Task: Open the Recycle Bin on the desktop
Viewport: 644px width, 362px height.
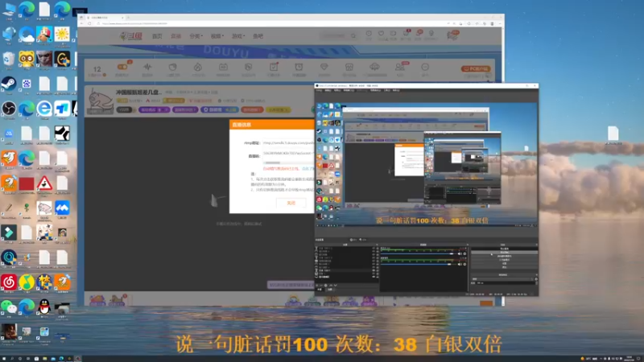Action: [9, 60]
